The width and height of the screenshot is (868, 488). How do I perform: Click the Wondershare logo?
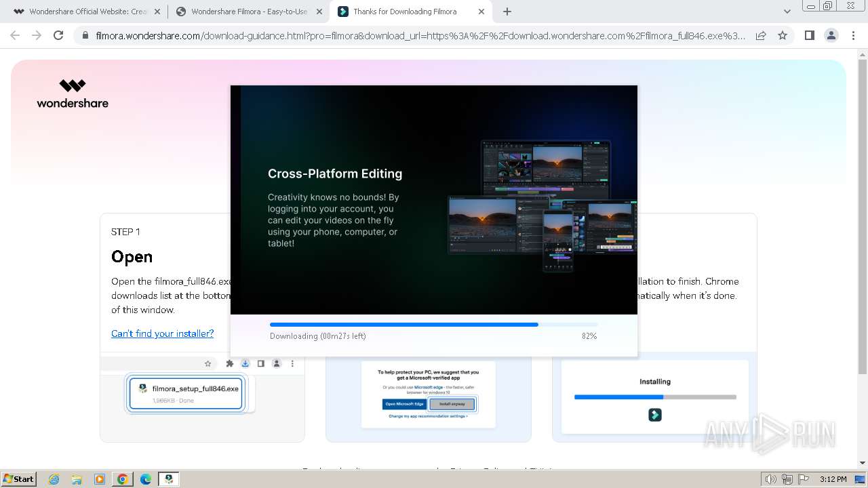[73, 94]
